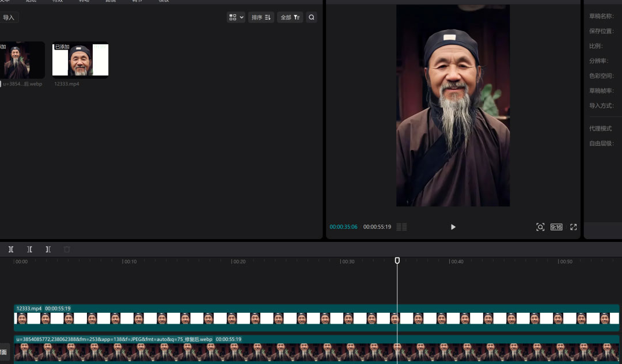
Task: Select the 12333.mp4 clip on the timeline
Action: 317,317
